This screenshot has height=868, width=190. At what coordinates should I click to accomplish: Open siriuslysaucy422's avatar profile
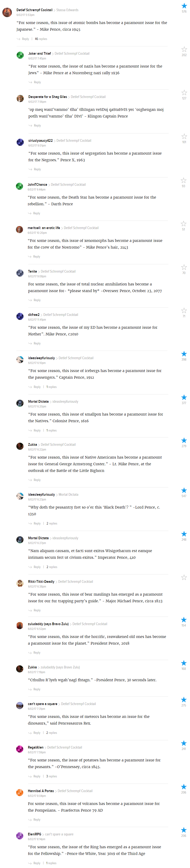20,142
